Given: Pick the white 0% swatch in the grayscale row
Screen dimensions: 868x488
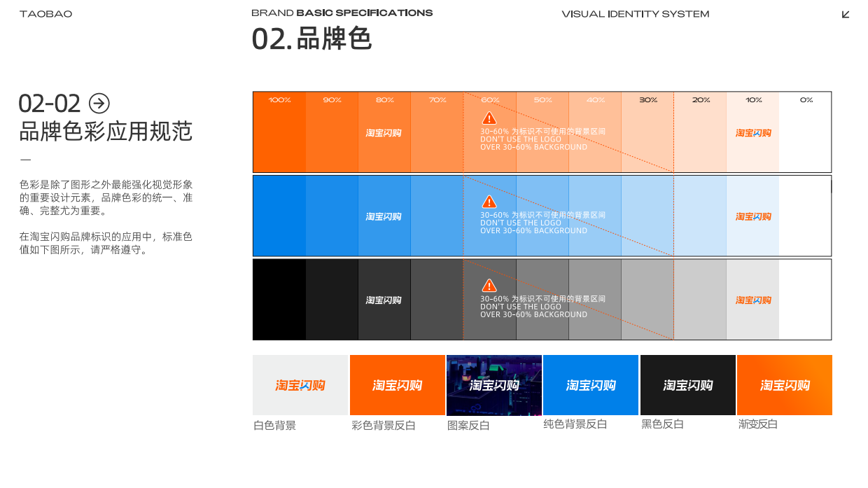Looking at the screenshot, I should click(x=805, y=300).
